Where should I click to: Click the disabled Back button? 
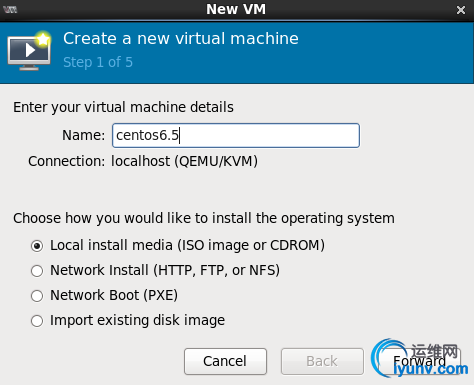coord(322,361)
